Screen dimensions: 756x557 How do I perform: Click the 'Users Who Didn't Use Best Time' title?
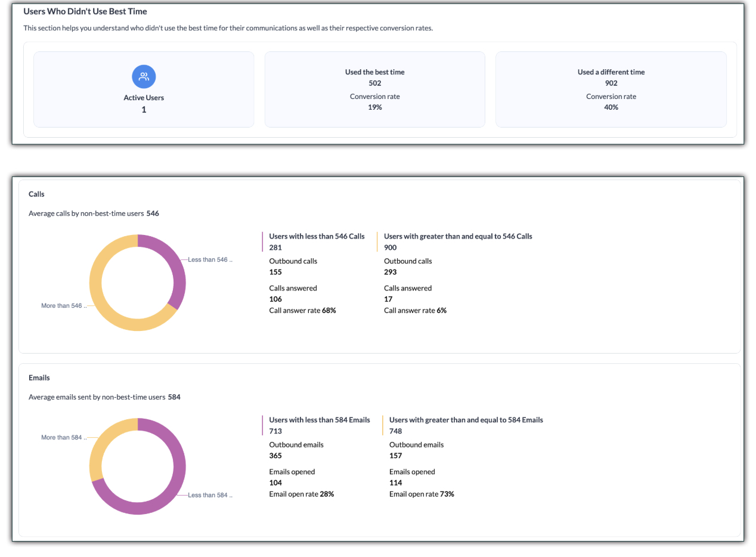pyautogui.click(x=85, y=11)
